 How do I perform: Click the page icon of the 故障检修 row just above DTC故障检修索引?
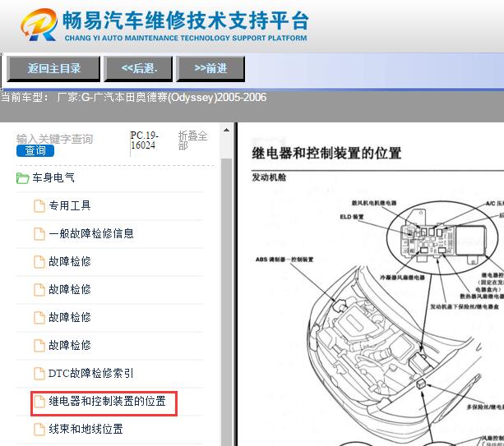39,346
